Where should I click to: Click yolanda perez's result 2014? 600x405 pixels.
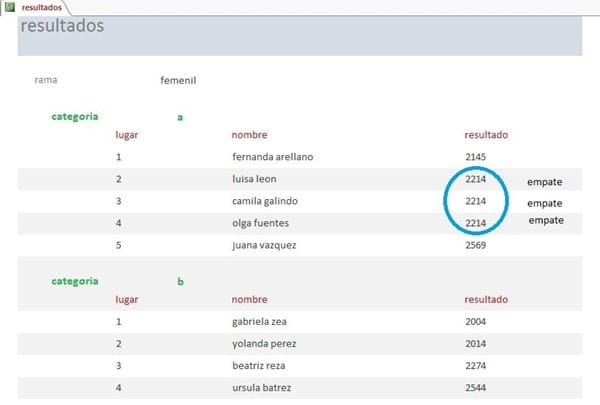[476, 344]
